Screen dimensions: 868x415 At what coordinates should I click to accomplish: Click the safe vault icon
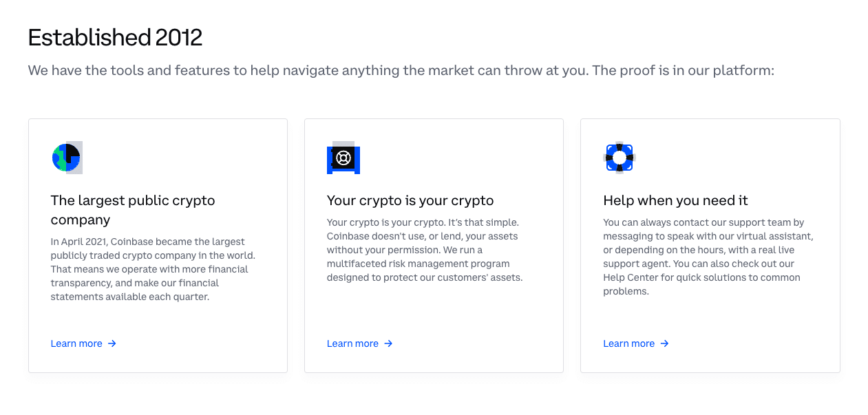tap(343, 158)
